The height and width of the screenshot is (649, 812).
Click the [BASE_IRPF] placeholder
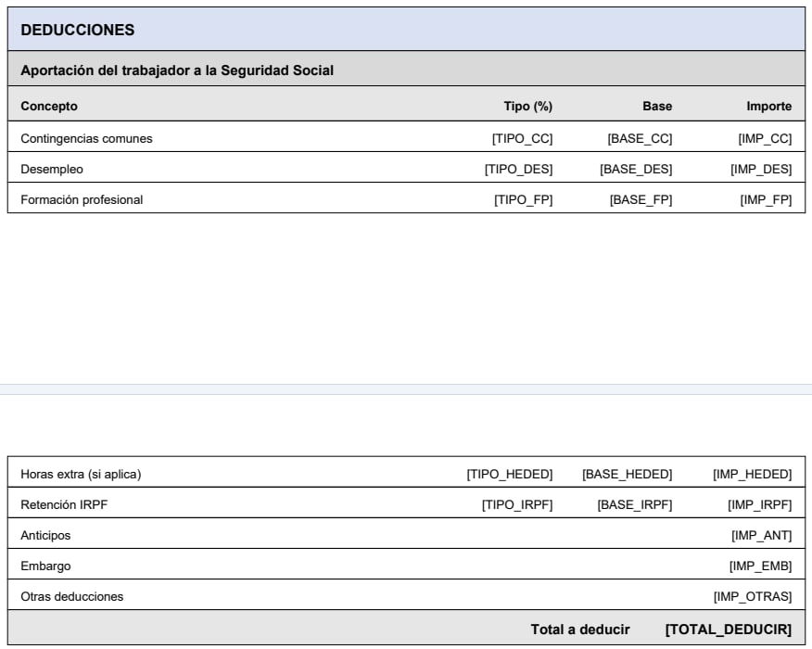tap(637, 504)
